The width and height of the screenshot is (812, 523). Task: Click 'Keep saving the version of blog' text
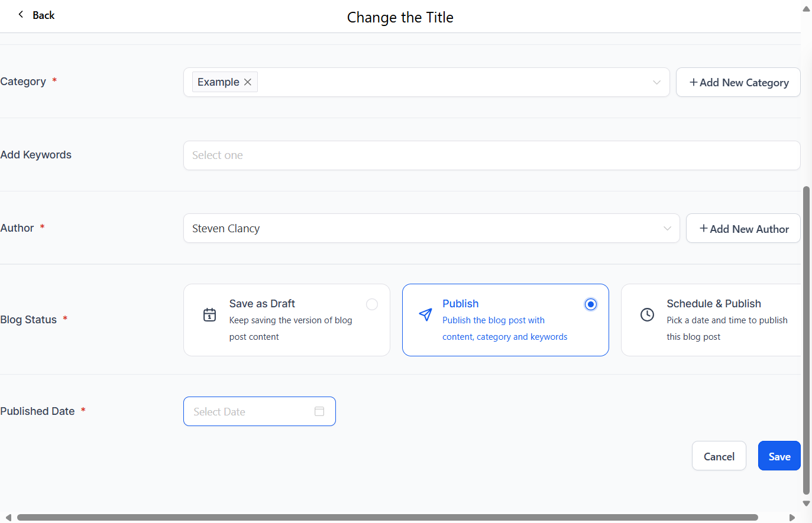290,320
